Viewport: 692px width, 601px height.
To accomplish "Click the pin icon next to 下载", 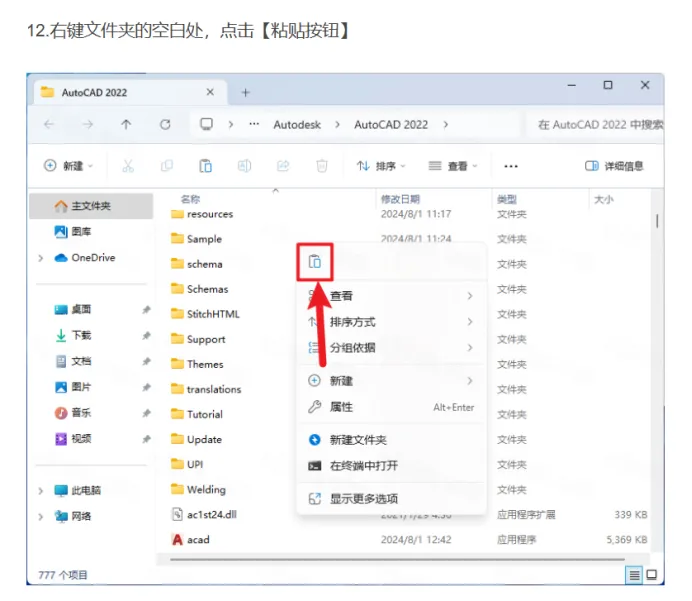I will click(x=147, y=336).
